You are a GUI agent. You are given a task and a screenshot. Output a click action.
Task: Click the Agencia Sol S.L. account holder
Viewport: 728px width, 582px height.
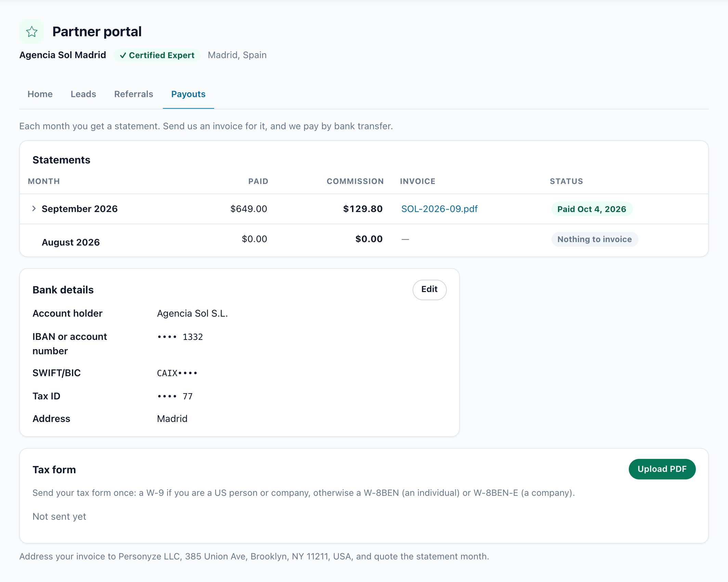192,313
